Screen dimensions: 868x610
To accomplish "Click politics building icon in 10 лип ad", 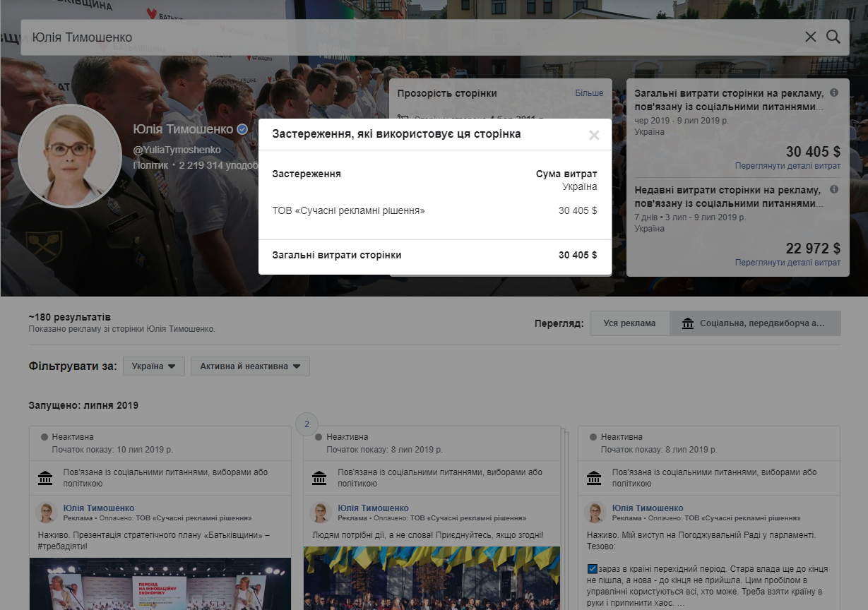I will click(x=45, y=478).
